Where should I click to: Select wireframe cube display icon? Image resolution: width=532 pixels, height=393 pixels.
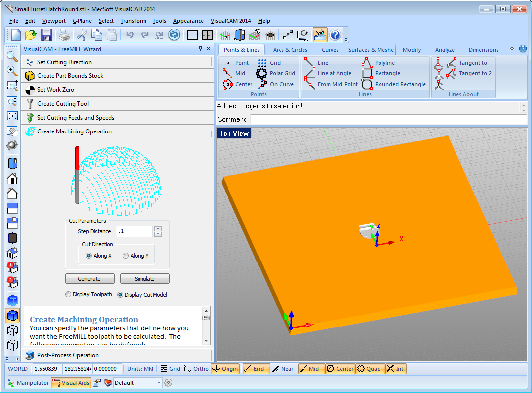click(x=12, y=330)
